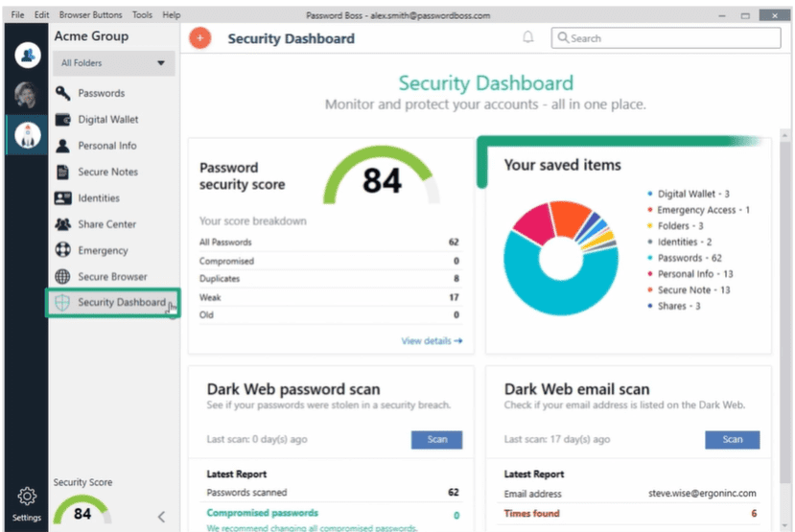The width and height of the screenshot is (795, 532).
Task: Open Secure Browser globe icon
Action: point(62,276)
